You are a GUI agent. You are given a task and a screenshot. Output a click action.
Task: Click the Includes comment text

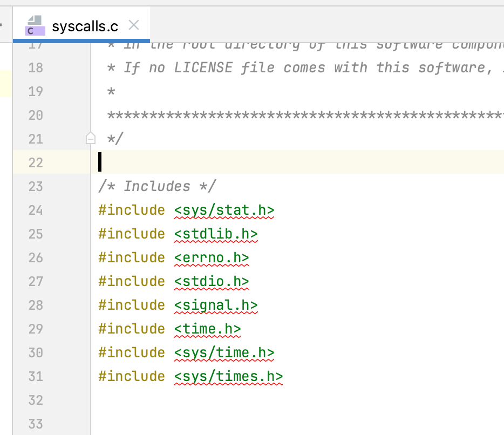pos(157,186)
